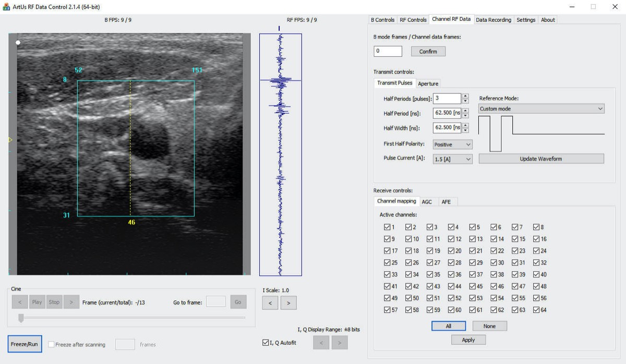Image resolution: width=626 pixels, height=364 pixels.
Task: Uncheck active channel 16
Action: pyautogui.click(x=536, y=239)
